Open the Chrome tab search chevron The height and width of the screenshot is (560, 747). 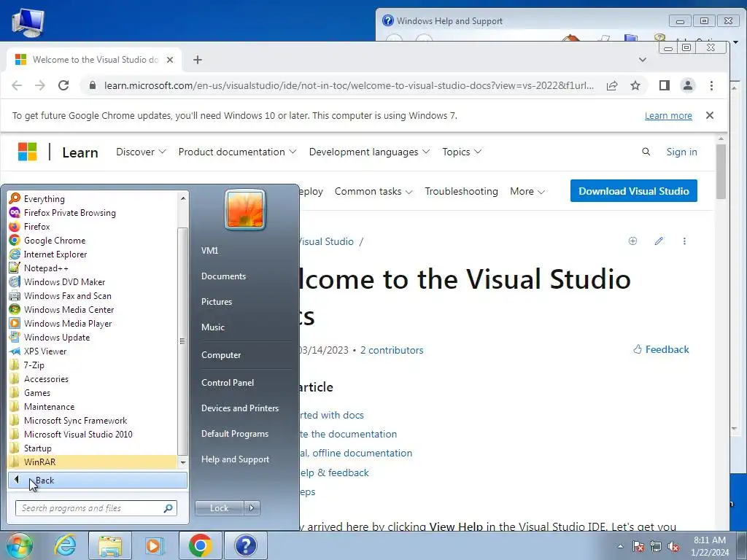coord(642,60)
